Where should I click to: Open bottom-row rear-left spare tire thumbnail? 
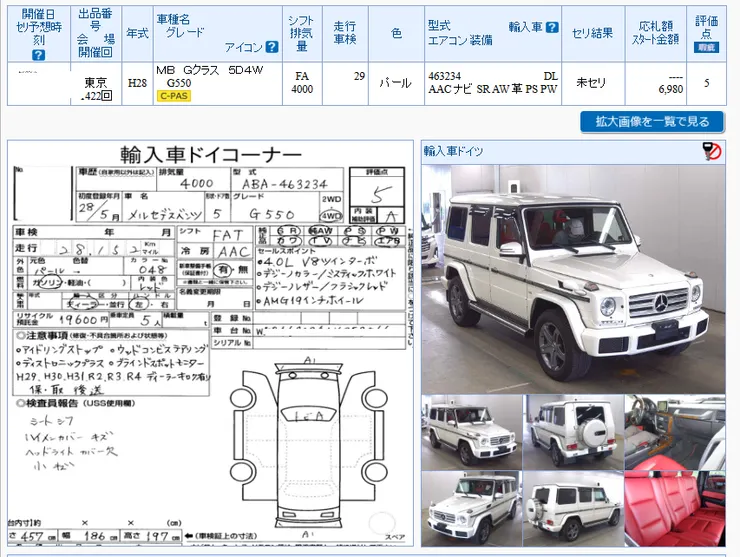(573, 509)
